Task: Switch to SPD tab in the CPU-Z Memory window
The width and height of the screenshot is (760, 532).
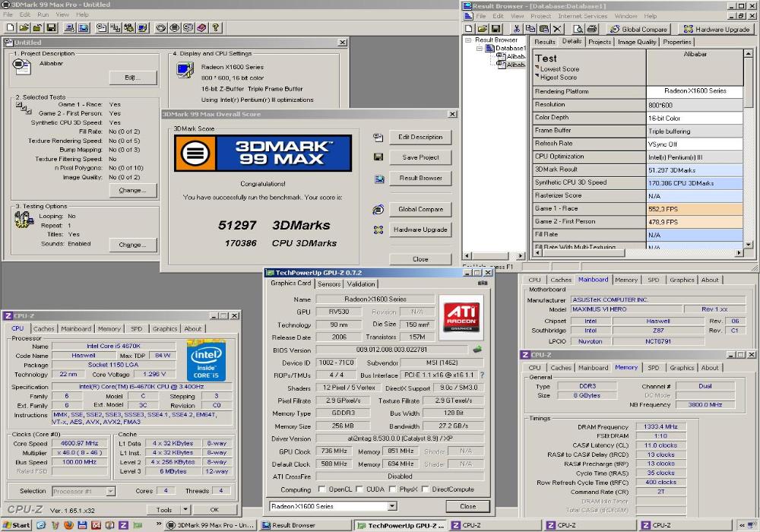Action: pos(654,368)
